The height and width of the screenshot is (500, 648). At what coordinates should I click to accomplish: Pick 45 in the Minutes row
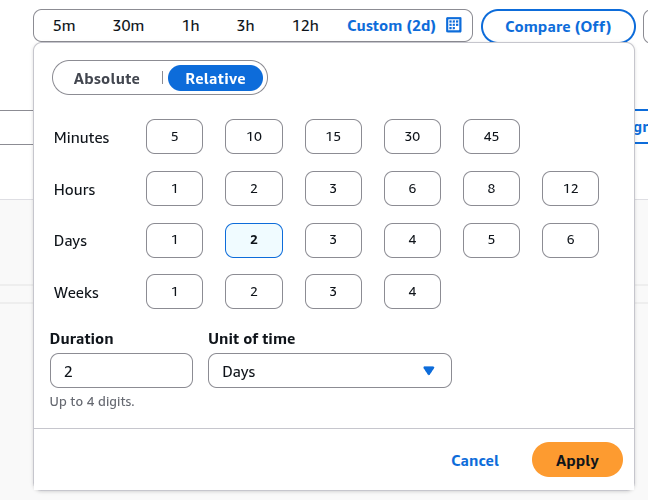(491, 137)
